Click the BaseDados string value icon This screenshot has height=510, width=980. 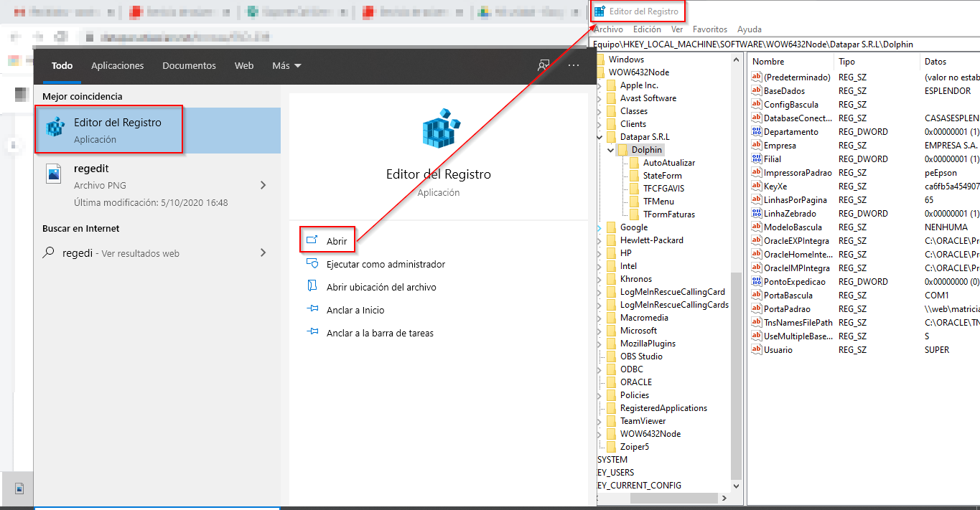[x=756, y=91]
